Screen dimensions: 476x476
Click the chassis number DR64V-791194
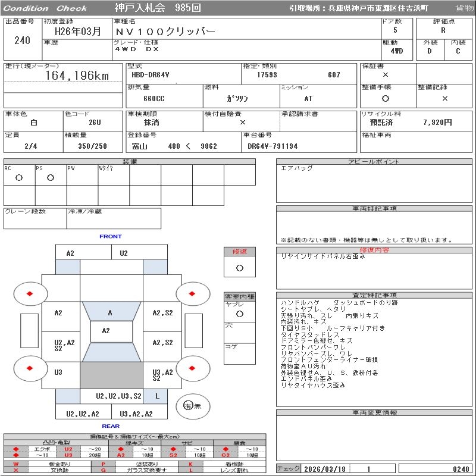coord(273,146)
